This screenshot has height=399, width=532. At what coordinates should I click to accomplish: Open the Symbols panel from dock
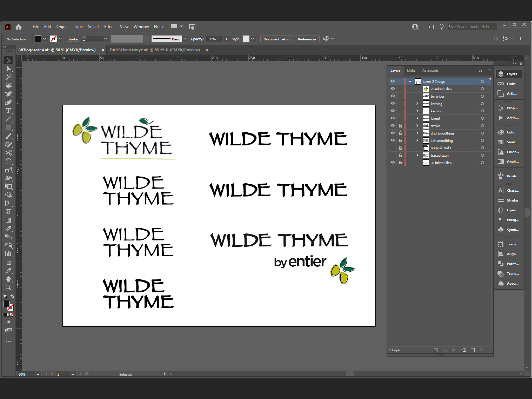click(508, 230)
